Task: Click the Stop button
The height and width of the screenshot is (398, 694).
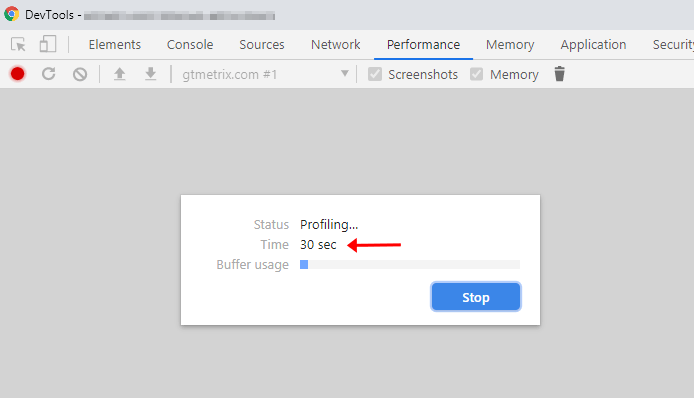Action: [476, 297]
